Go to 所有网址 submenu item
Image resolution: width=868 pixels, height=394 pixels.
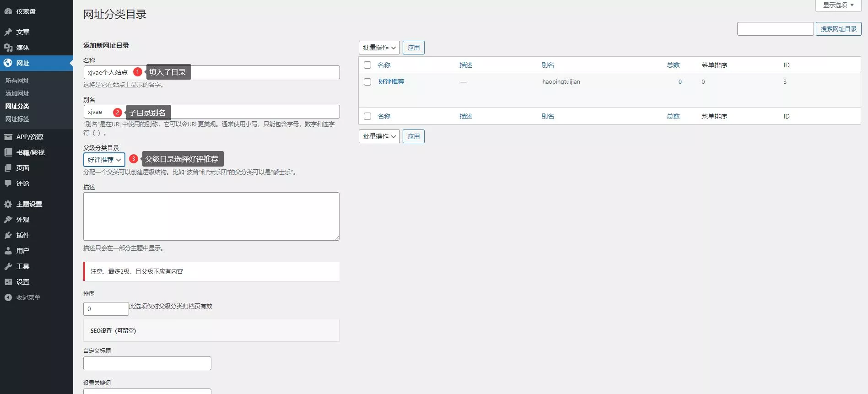(x=17, y=81)
